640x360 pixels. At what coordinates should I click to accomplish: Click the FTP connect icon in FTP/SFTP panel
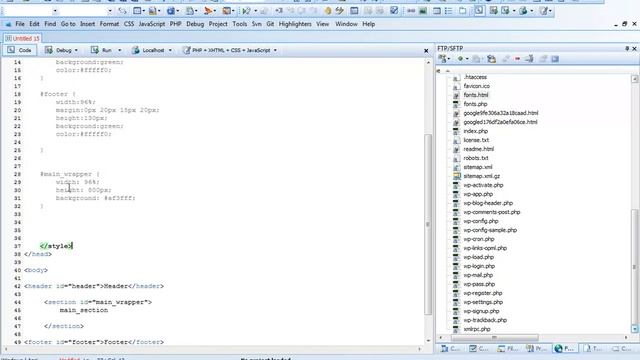(443, 59)
